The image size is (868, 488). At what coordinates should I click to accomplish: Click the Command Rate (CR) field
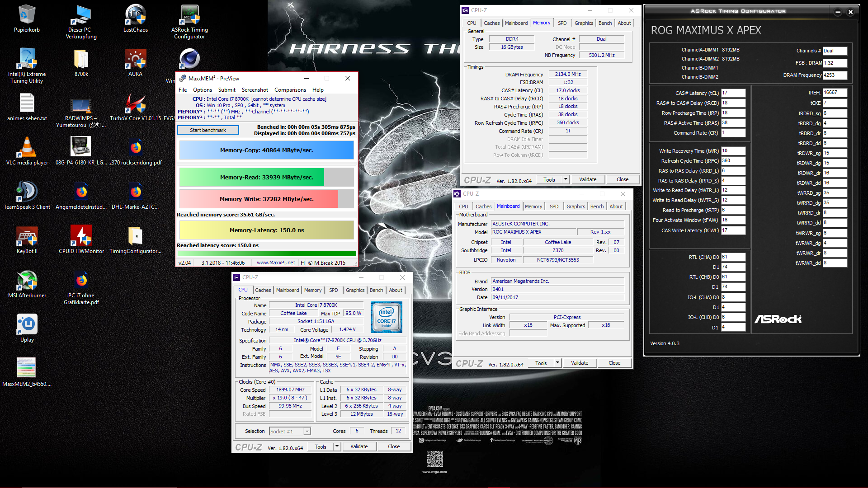pos(733,133)
